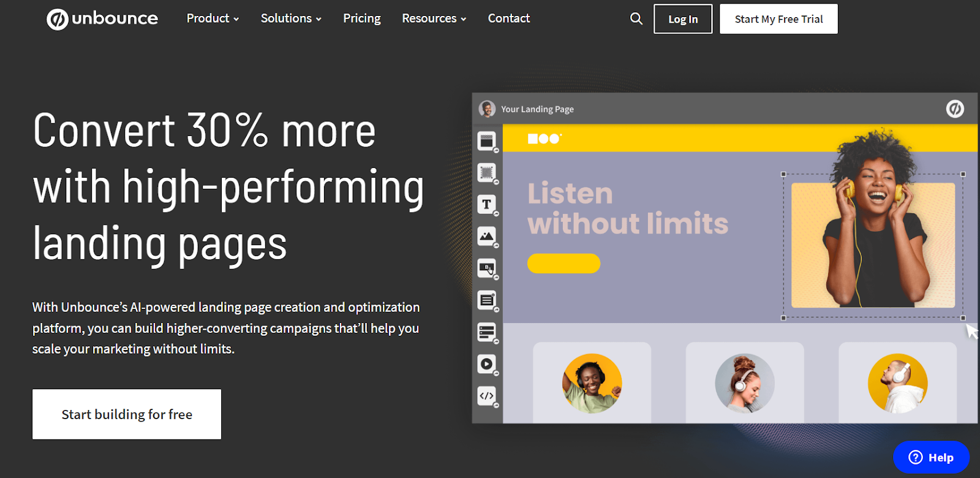980x478 pixels.
Task: Click Start building for free
Action: click(x=127, y=414)
